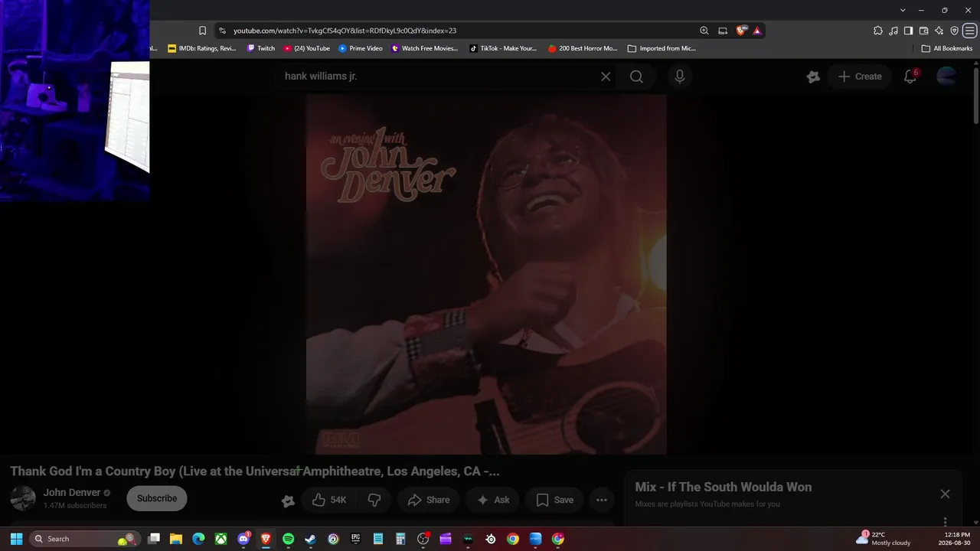This screenshot has height=551, width=980.
Task: Dislike the video with thumbs down
Action: tap(374, 500)
